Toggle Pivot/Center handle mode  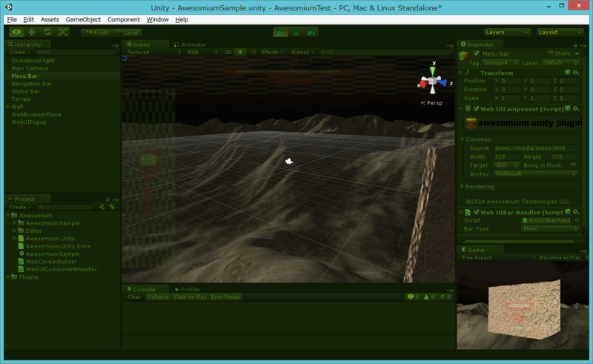96,33
